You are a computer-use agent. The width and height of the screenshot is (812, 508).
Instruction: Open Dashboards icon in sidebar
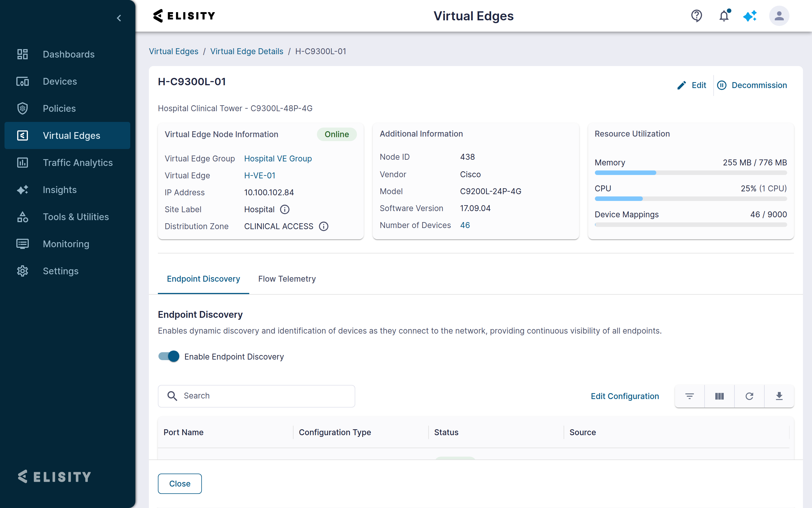click(x=23, y=54)
